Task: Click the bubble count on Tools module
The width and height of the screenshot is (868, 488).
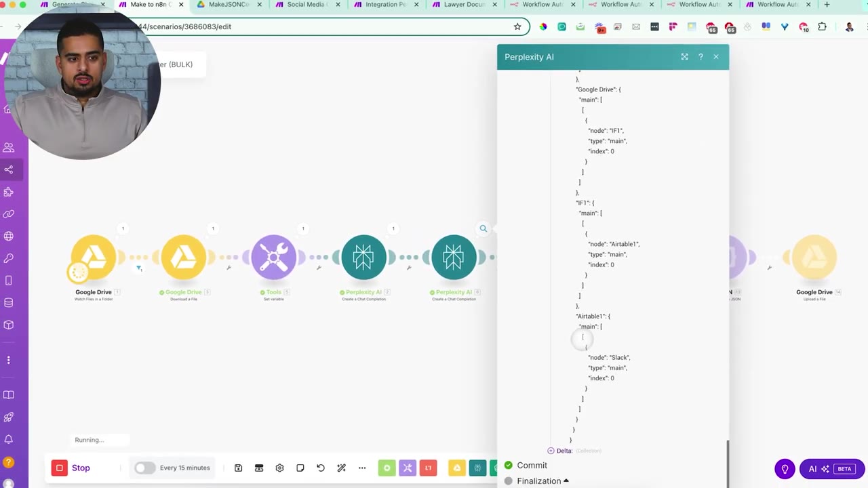Action: pyautogui.click(x=303, y=228)
